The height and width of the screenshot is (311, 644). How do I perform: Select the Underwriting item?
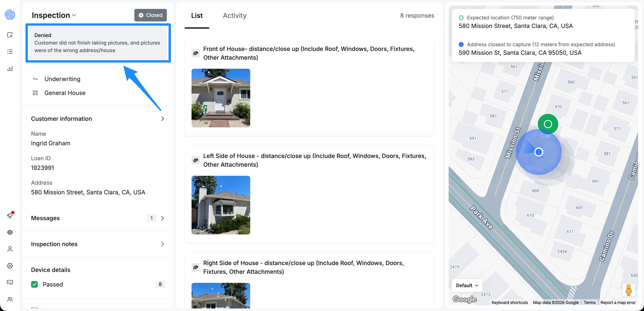(x=62, y=79)
